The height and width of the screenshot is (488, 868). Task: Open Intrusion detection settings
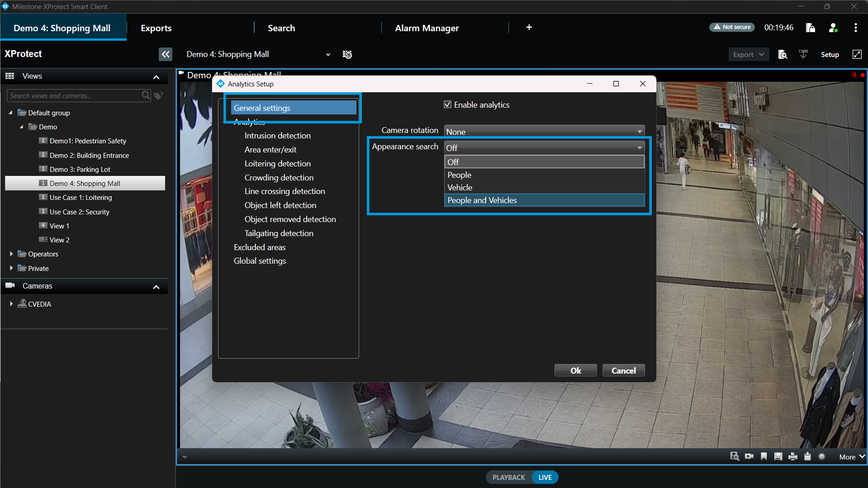[277, 135]
